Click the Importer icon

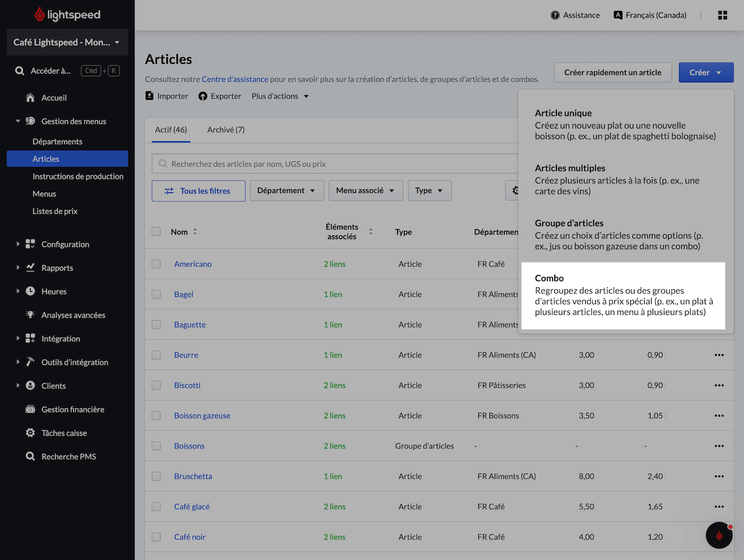coord(149,96)
